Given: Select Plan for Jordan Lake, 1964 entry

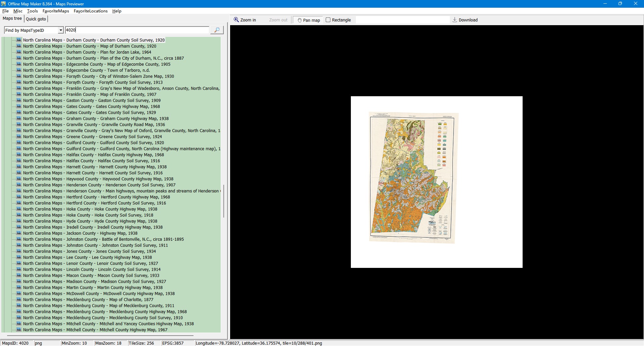Looking at the screenshot, I should [87, 52].
